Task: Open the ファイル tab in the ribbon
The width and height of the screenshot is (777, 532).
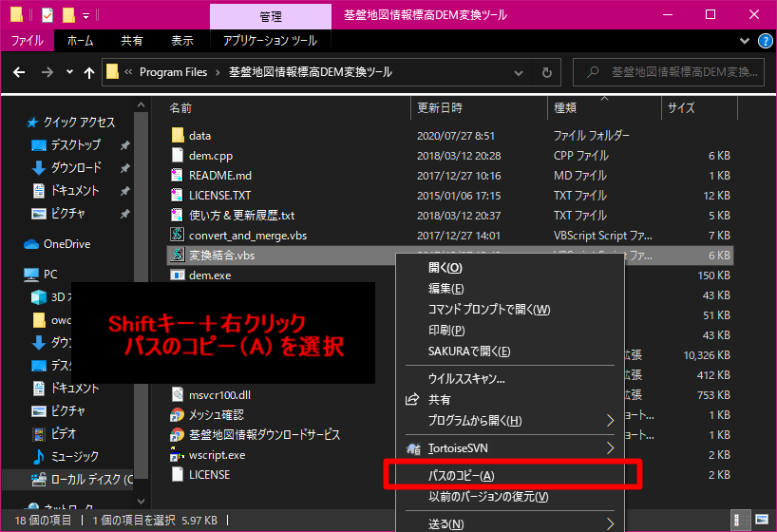Action: (27, 41)
